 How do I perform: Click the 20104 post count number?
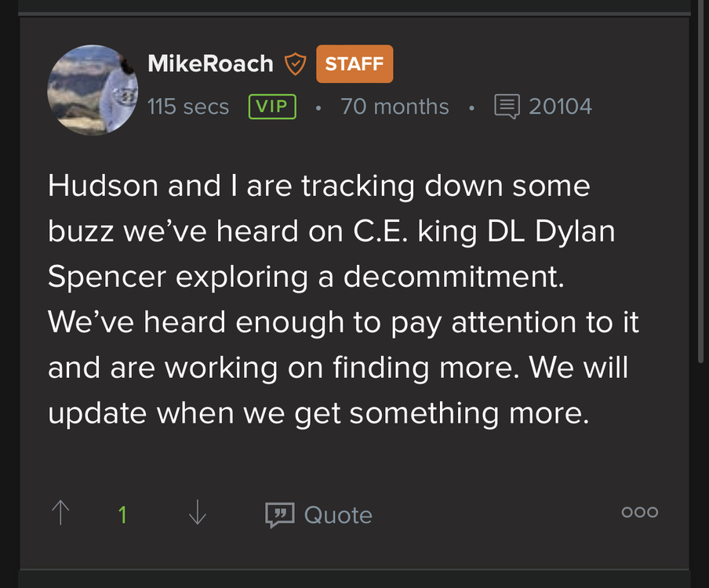[x=560, y=107]
